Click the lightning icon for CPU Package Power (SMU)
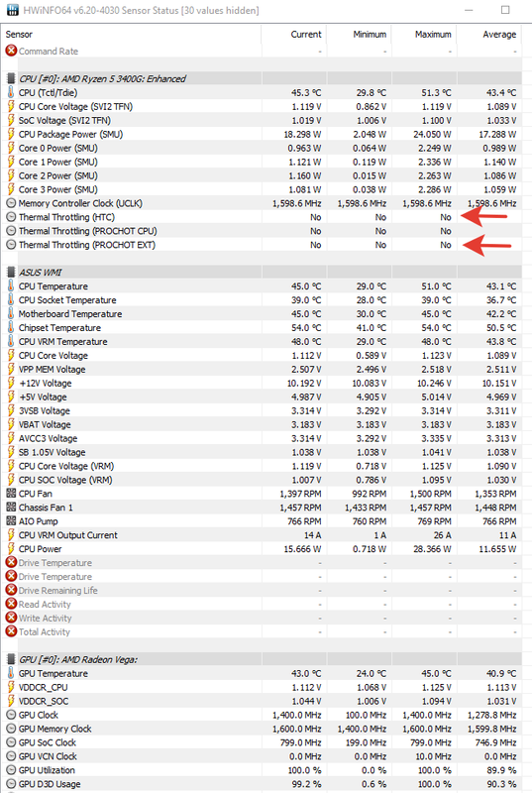Screen dimensions: 532x793 pos(11,134)
